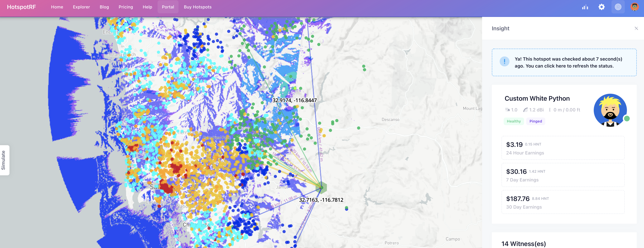
Task: Click the blue exclamation info icon
Action: (504, 61)
